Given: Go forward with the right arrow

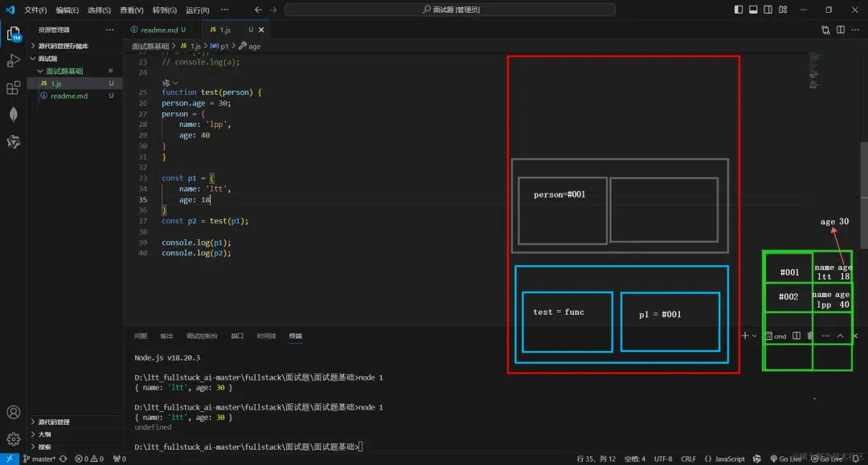Looking at the screenshot, I should pos(273,10).
